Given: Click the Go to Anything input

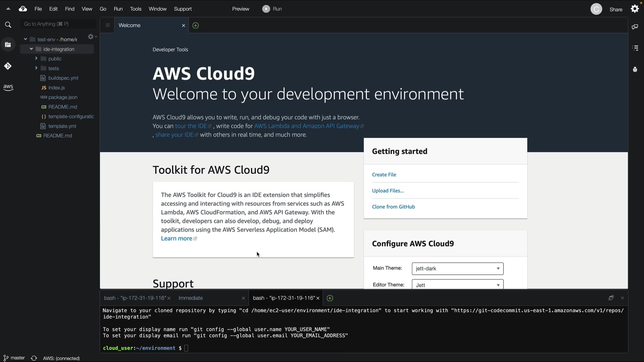Looking at the screenshot, I should [57, 24].
